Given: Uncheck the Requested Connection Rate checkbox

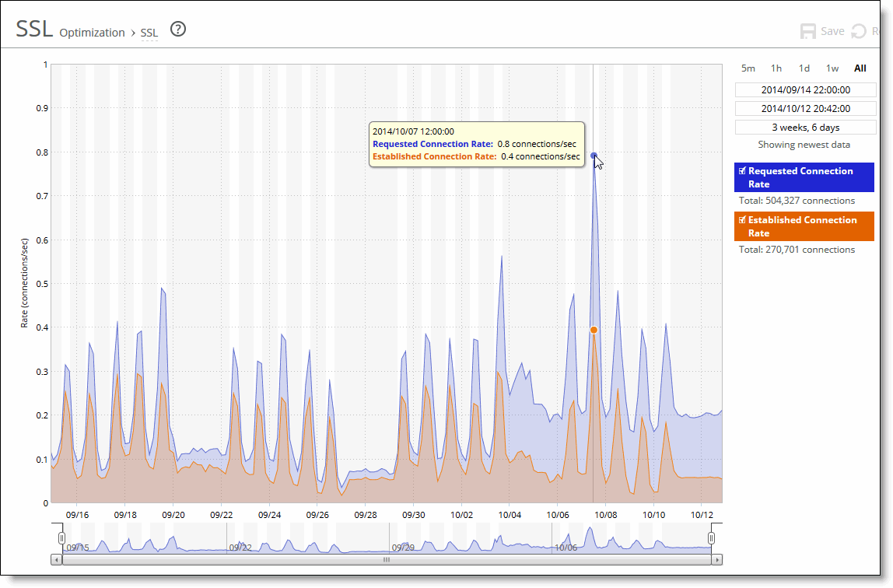Looking at the screenshot, I should [x=742, y=171].
